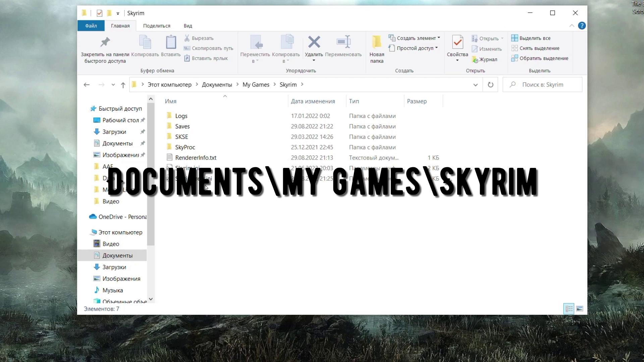The image size is (644, 362).
Task: Click the Copy to icon in Organize group
Action: click(287, 42)
